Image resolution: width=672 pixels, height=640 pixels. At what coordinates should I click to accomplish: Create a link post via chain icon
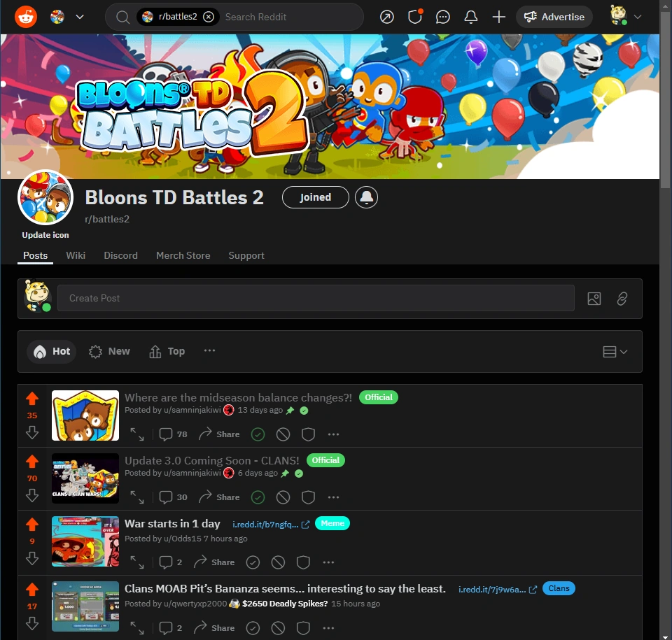point(622,299)
